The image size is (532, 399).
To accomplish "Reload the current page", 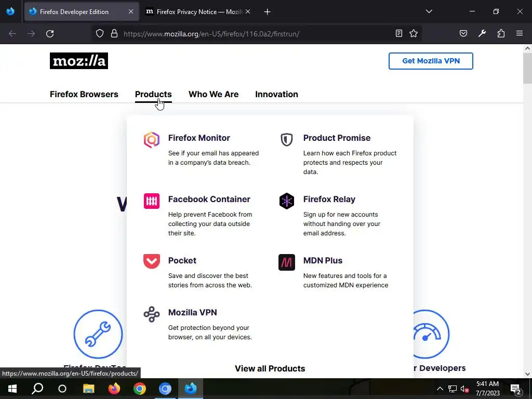I will pos(50,34).
